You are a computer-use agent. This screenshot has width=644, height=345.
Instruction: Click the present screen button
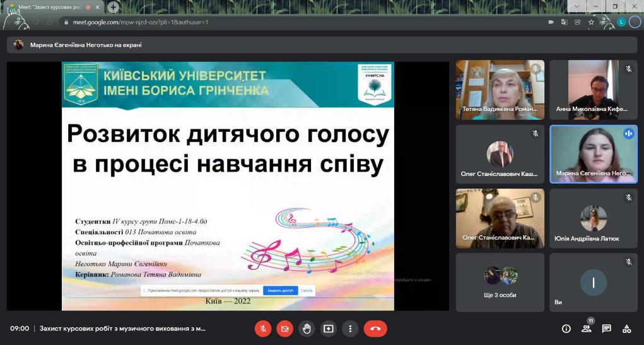point(329,329)
